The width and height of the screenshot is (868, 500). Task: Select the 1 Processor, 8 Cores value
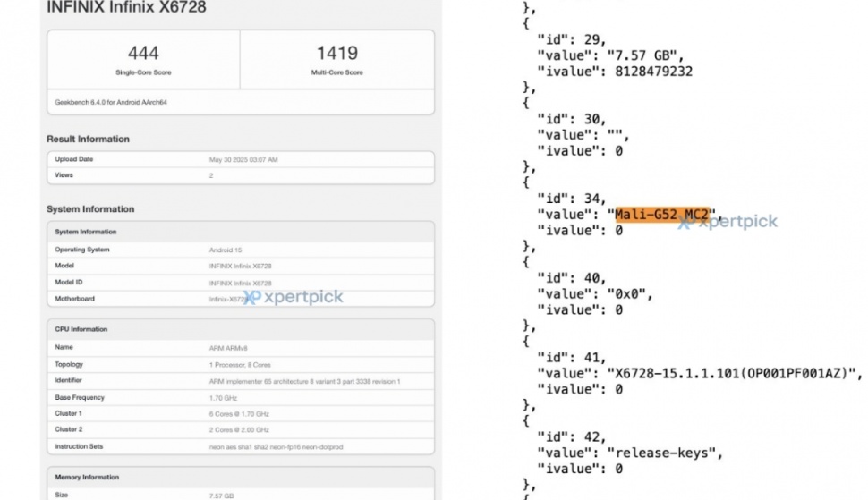(x=240, y=365)
